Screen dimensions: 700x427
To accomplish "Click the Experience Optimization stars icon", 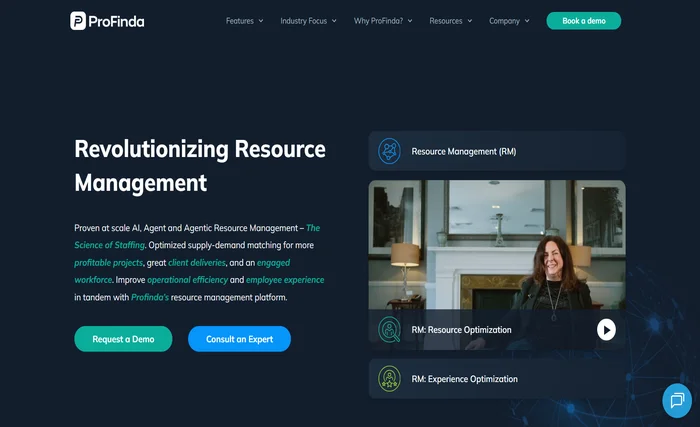I will (x=389, y=379).
